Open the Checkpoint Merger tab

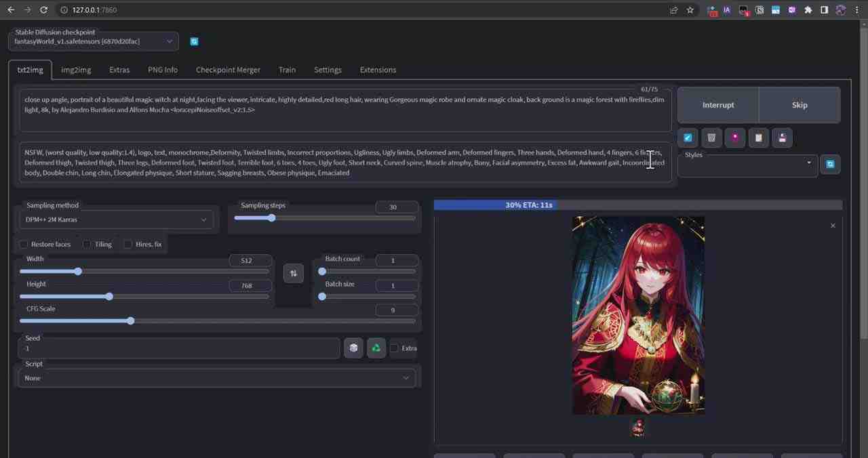point(228,69)
